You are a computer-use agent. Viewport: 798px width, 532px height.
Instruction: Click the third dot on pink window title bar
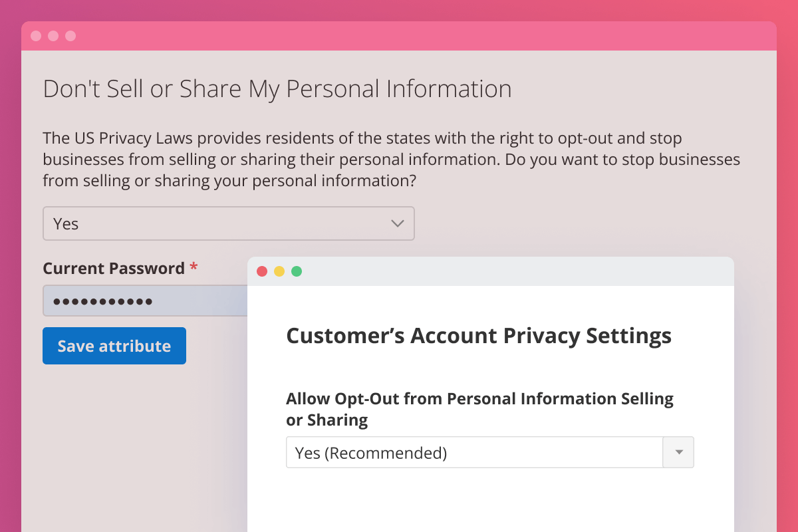70,36
